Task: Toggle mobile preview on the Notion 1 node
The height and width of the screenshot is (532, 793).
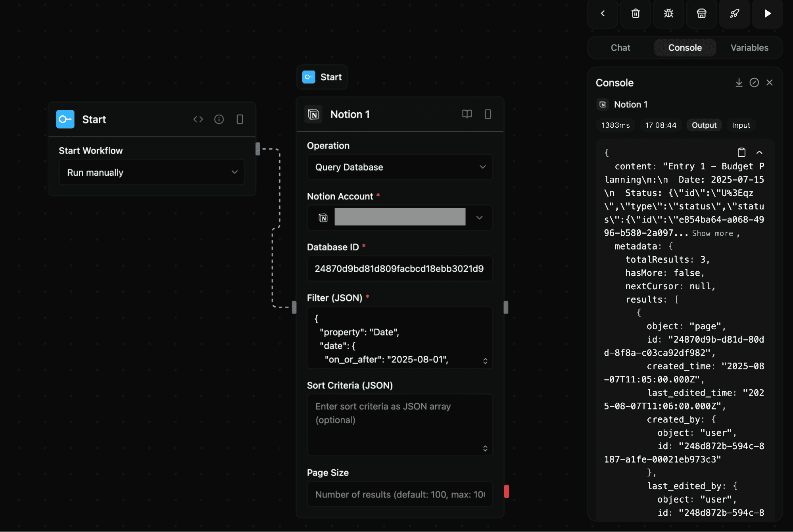Action: [488, 114]
